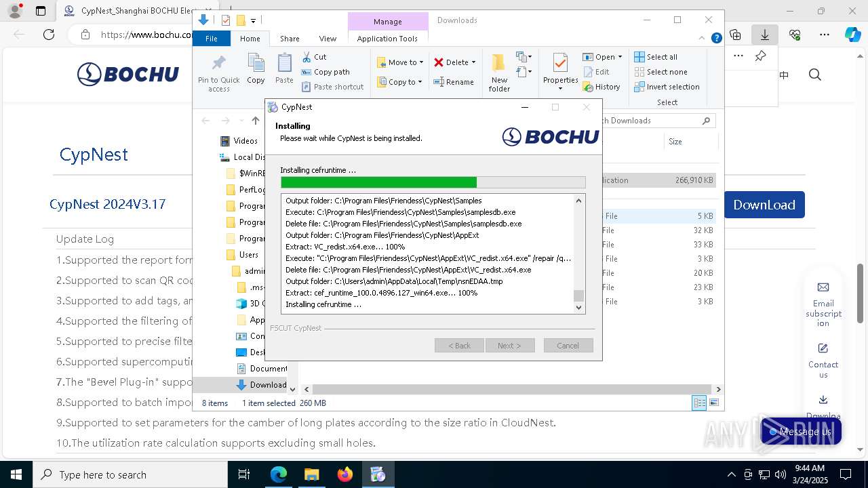Click Invert selection in ribbon
The width and height of the screenshot is (868, 488).
pyautogui.click(x=667, y=87)
